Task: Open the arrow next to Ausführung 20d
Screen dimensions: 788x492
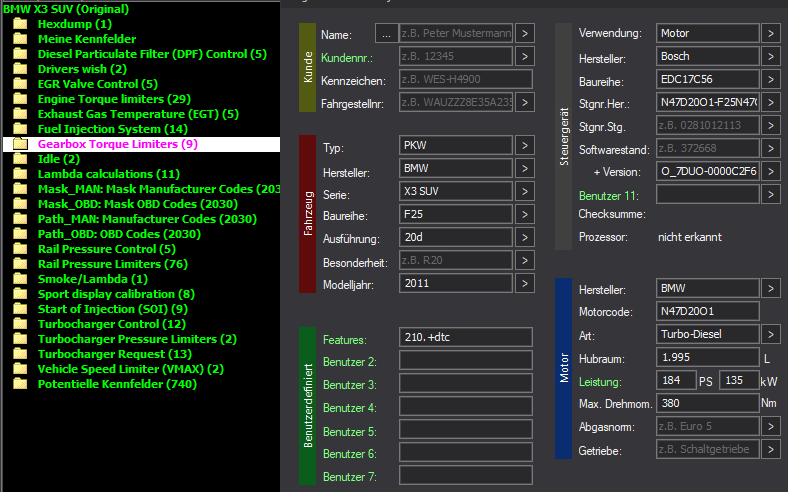Action: [x=525, y=237]
